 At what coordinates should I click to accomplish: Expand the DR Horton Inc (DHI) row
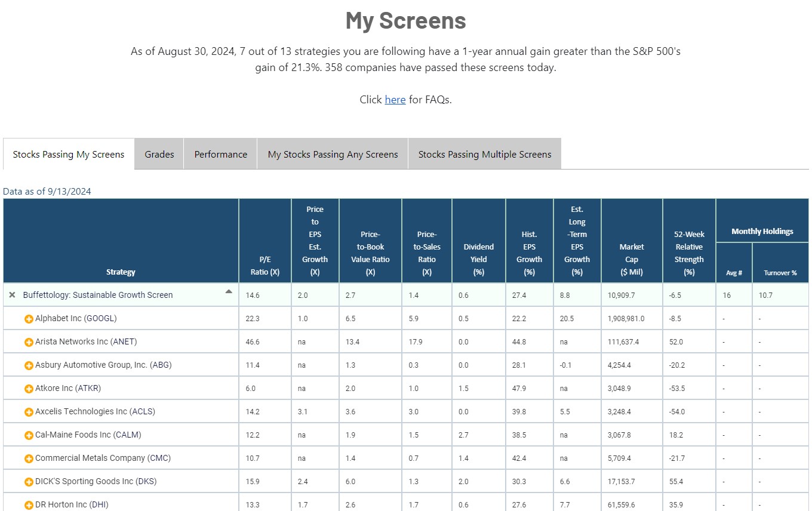tap(29, 504)
